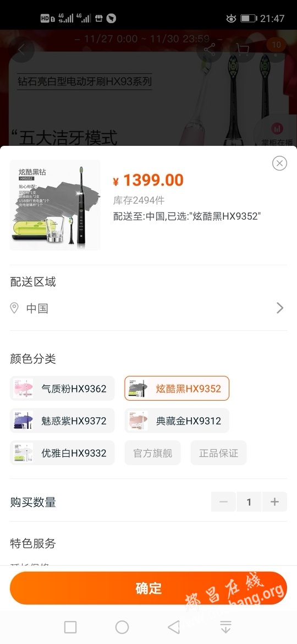This screenshot has width=297, height=644.
Task: Tap the back arrow icon
Action: (x=21, y=50)
